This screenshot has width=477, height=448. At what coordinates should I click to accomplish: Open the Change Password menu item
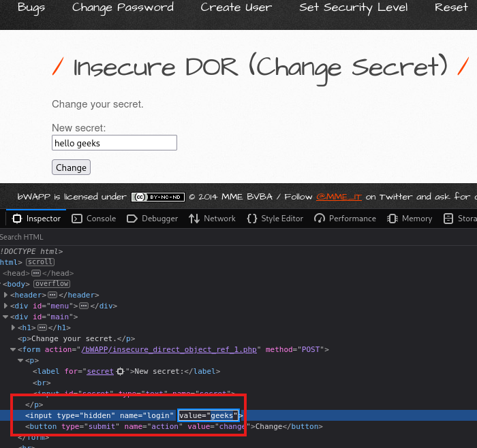click(x=123, y=8)
